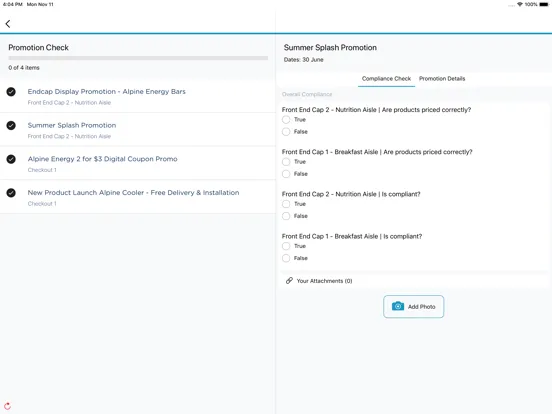Click the camera icon in Add Photo
The height and width of the screenshot is (414, 552).
[x=398, y=306]
